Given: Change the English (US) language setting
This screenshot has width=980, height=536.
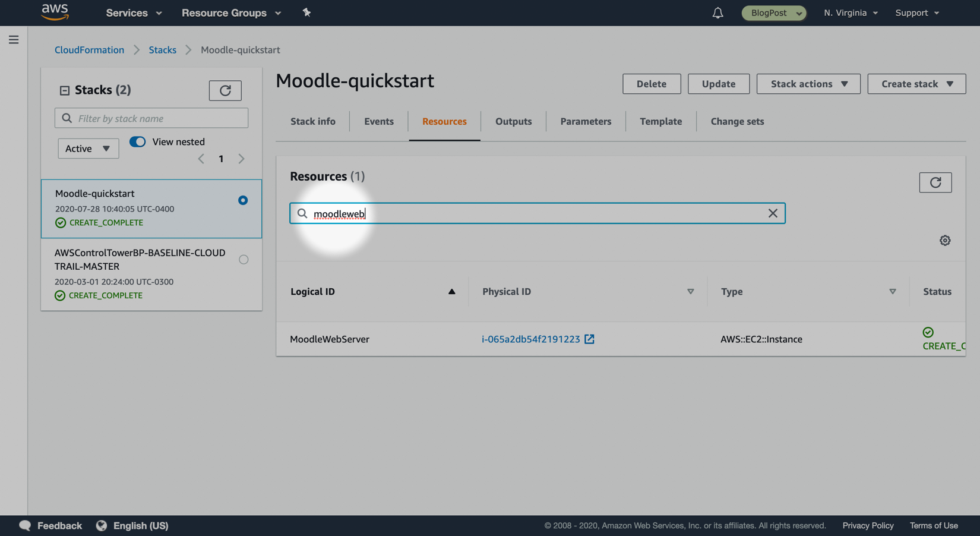Looking at the screenshot, I should pos(141,525).
